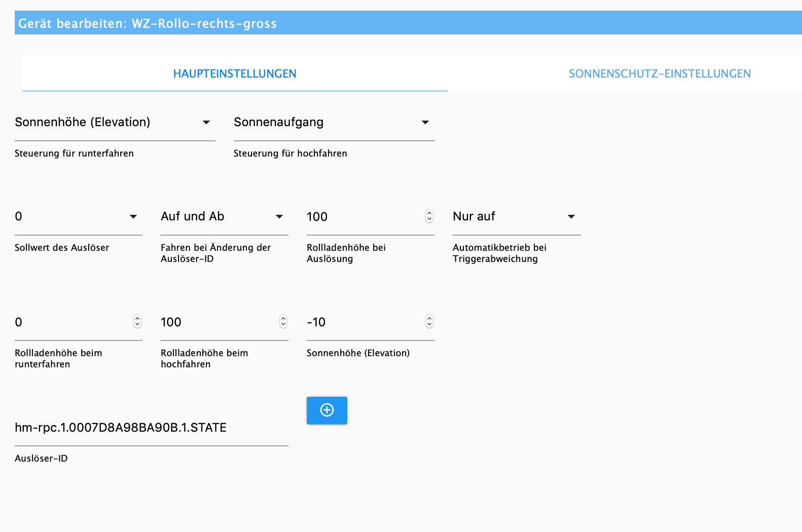Click the label 'Steuerung für runterfahren'
802x532 pixels.
point(74,154)
